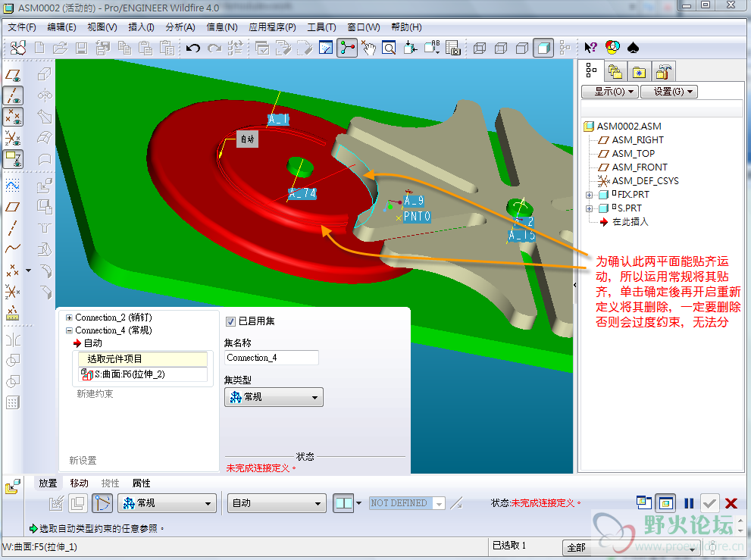Select ASM_RIGHT in model tree
Viewport: 751px width, 560px height.
coord(637,140)
